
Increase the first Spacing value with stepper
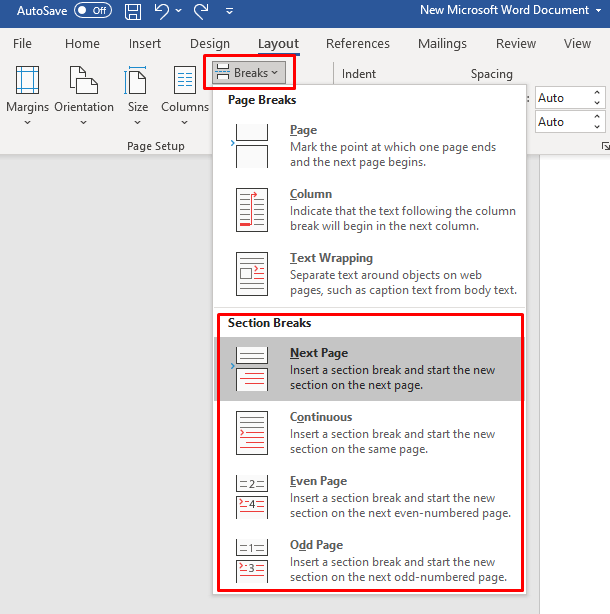[x=598, y=93]
